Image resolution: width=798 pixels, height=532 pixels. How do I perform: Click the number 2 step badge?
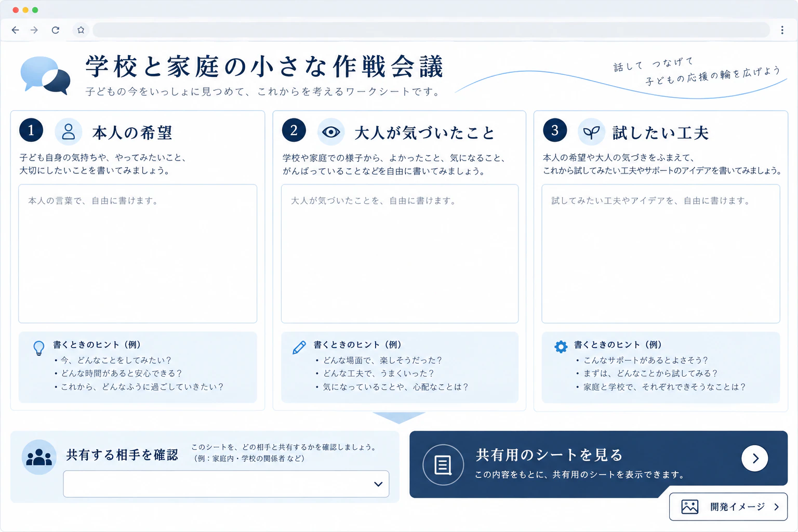click(x=294, y=130)
